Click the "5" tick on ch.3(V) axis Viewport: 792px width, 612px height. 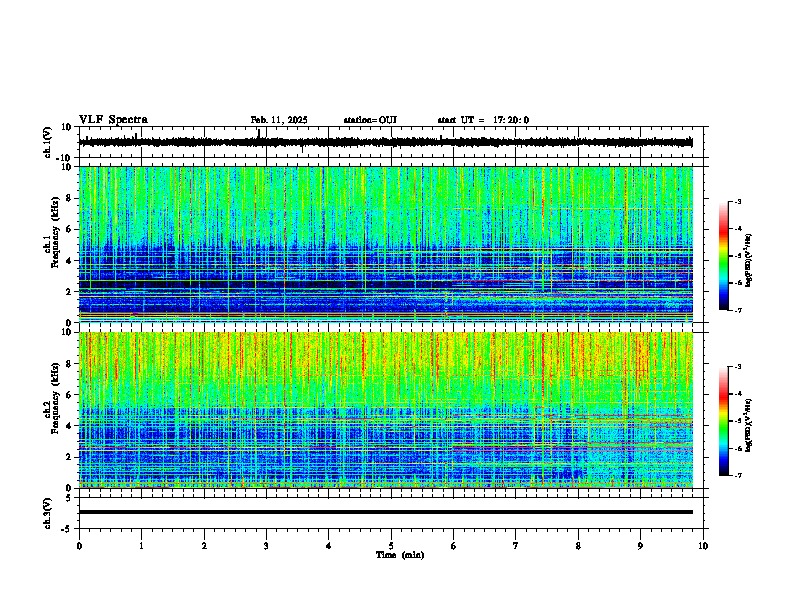click(70, 498)
